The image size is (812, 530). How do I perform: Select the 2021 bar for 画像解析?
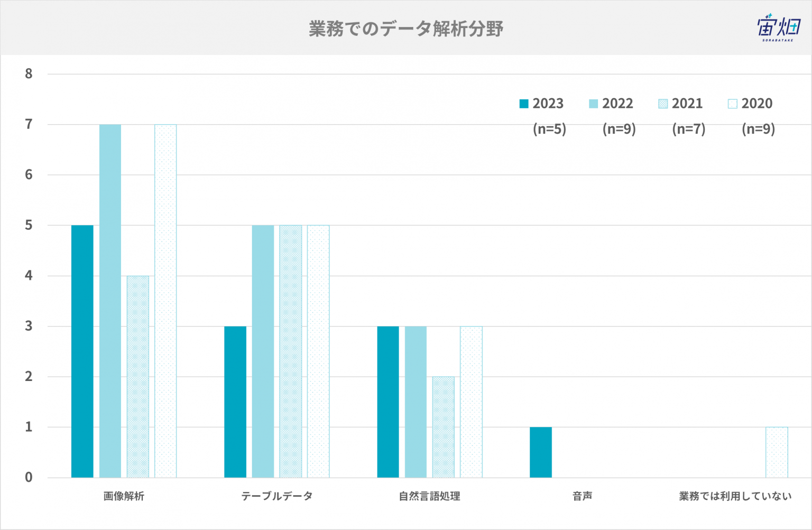click(138, 377)
